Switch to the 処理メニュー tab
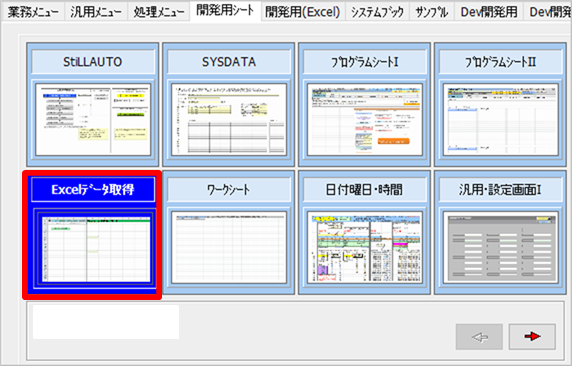572x366 pixels. pos(159,12)
